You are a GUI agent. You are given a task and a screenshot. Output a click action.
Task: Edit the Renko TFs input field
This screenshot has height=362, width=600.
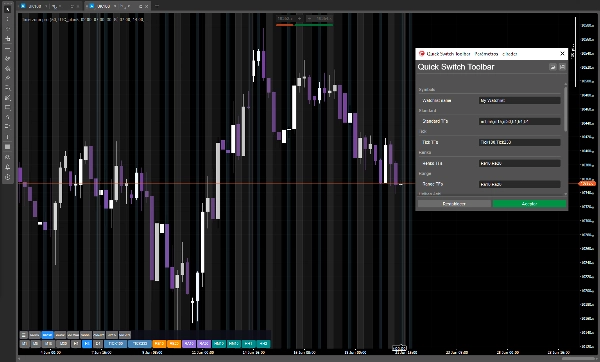point(520,163)
